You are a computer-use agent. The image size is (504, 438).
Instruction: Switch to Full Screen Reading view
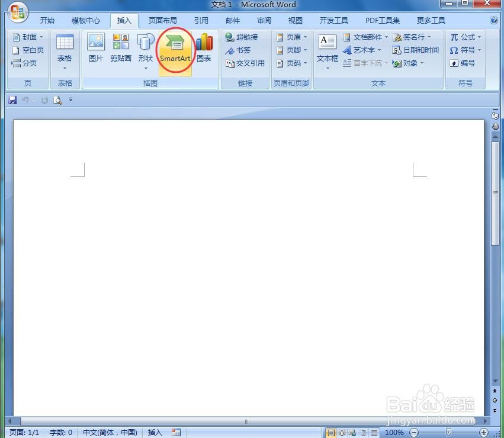tap(342, 433)
